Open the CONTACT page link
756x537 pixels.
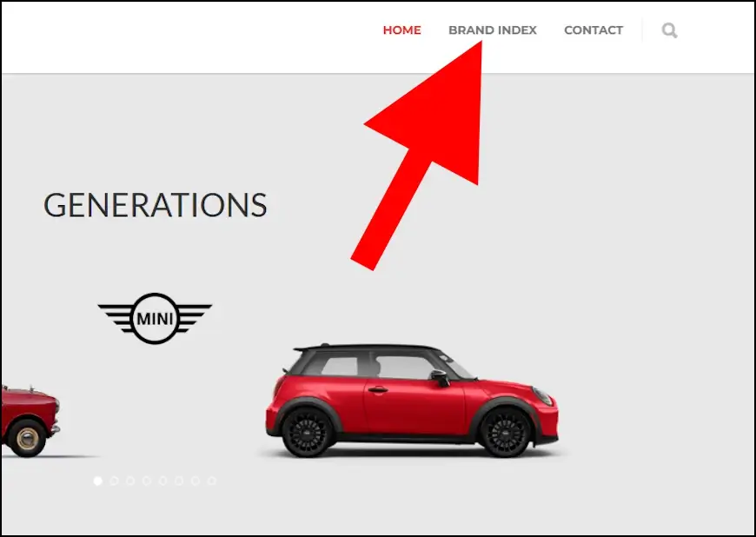[x=594, y=30]
